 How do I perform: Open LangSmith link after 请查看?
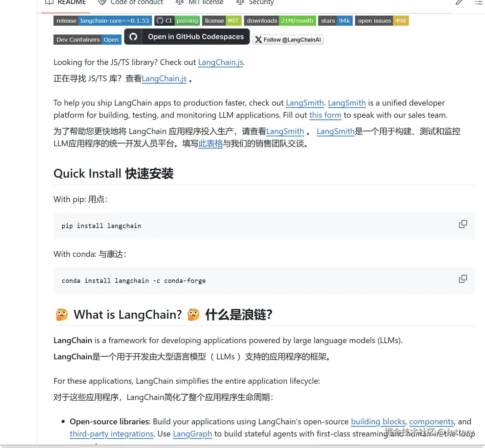coord(285,131)
